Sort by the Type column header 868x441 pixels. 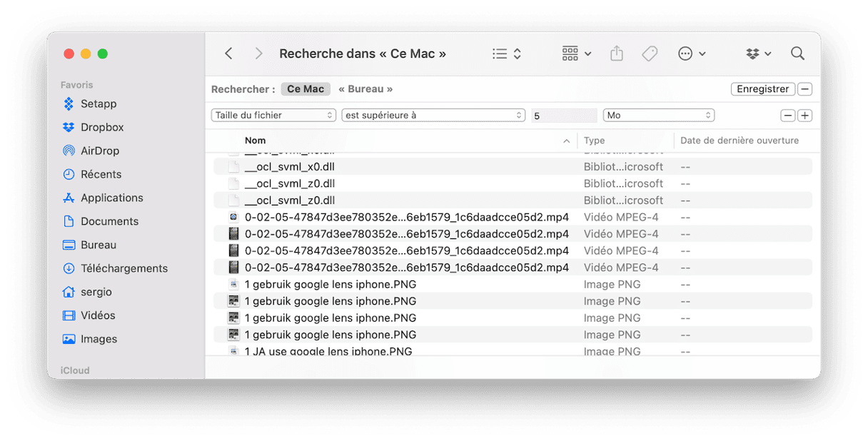[594, 141]
